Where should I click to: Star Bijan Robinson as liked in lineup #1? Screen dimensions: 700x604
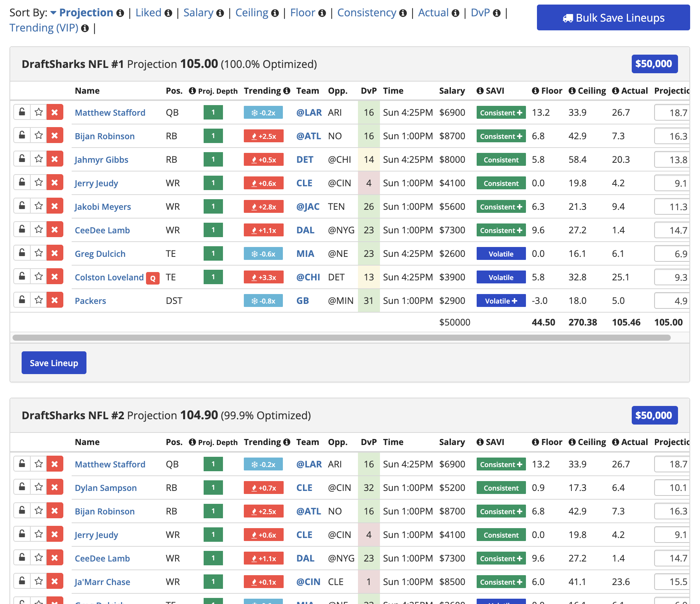[39, 136]
